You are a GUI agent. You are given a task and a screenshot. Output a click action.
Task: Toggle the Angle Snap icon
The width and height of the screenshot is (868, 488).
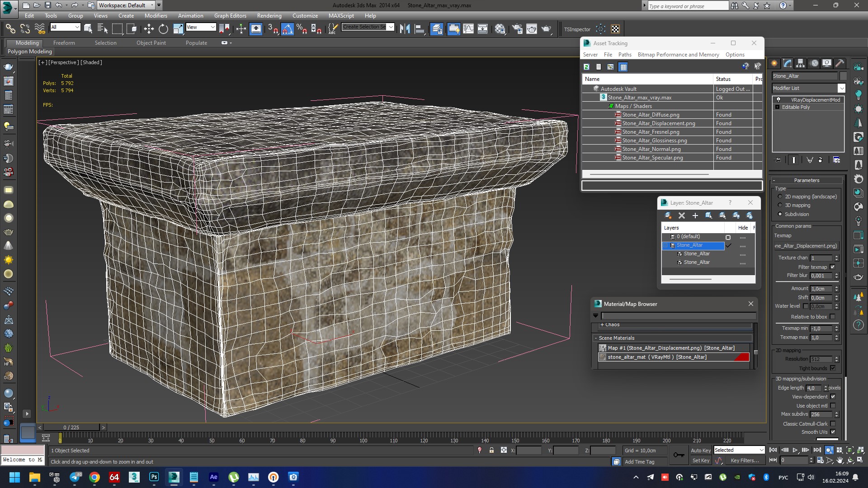point(288,29)
